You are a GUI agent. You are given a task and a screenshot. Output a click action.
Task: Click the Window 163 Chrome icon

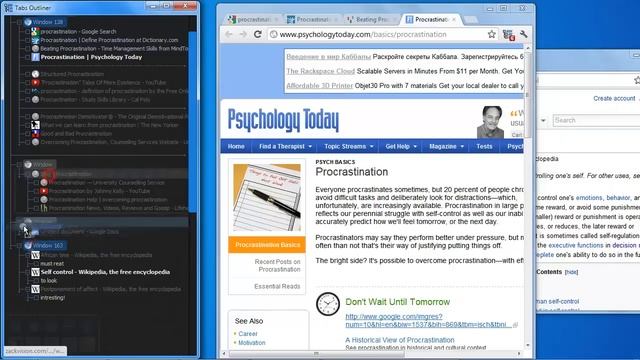click(28, 245)
